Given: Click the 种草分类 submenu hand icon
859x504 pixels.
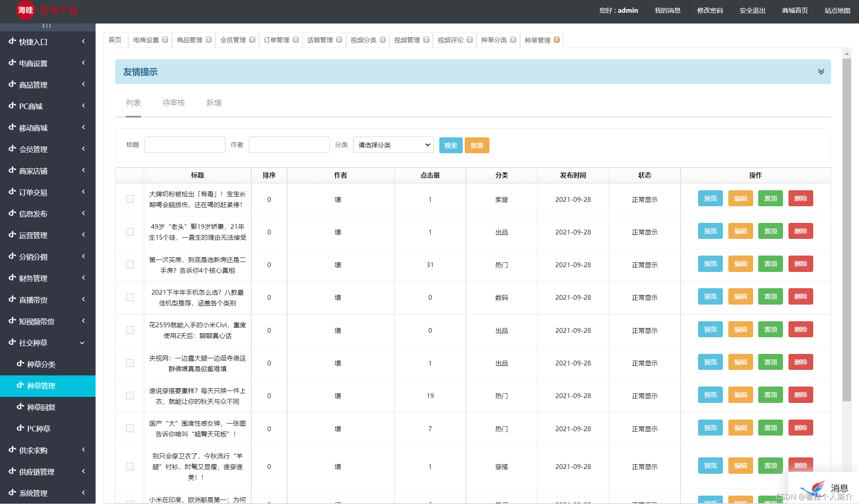Looking at the screenshot, I should (x=20, y=363).
